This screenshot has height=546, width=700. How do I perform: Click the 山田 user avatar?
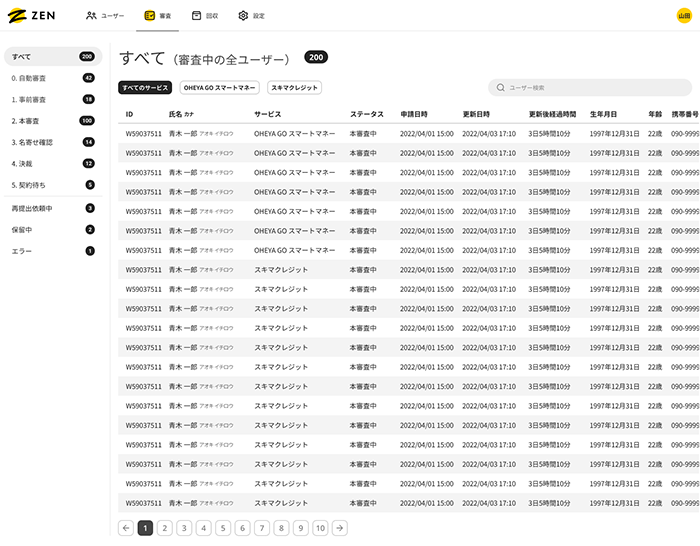tap(684, 16)
